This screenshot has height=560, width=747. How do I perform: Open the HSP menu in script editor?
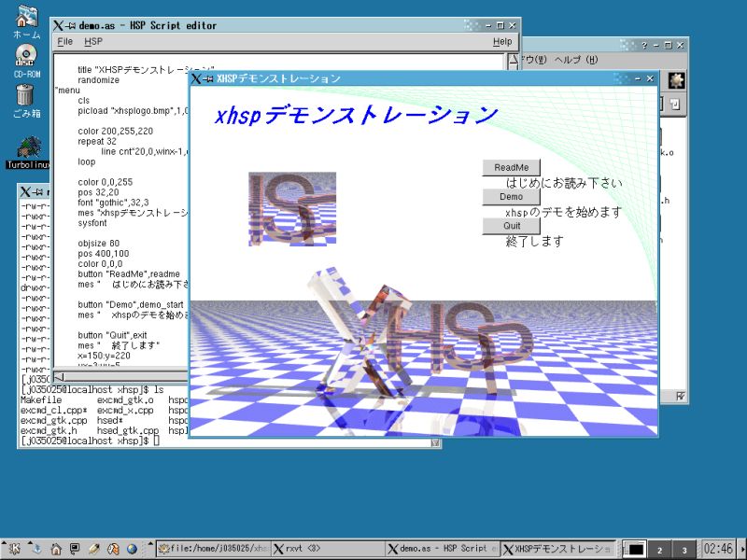coord(93,42)
